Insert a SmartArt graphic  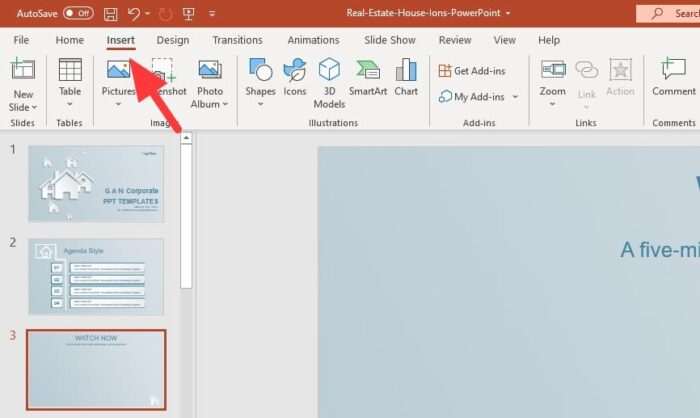pos(368,76)
